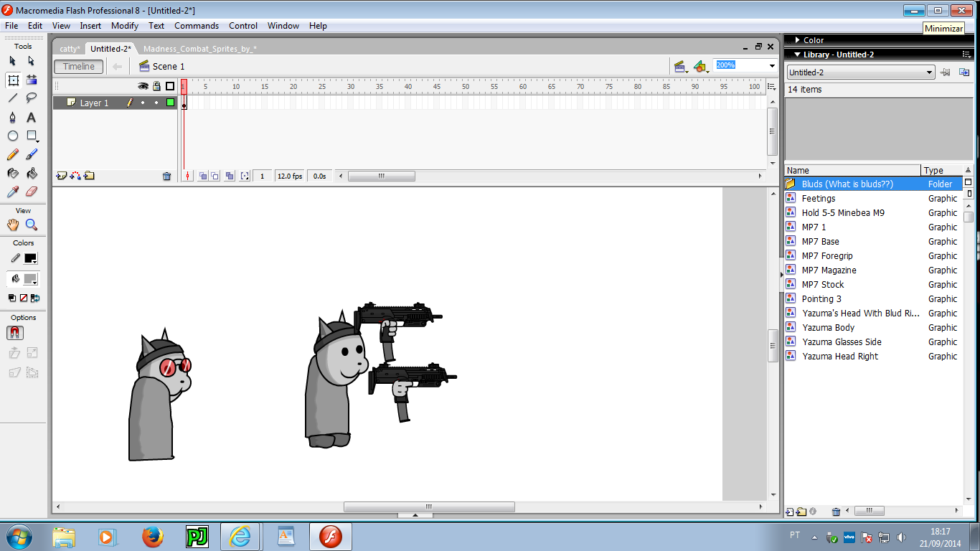Click the Timeline toggle button
This screenshot has height=551, width=980.
coord(79,67)
